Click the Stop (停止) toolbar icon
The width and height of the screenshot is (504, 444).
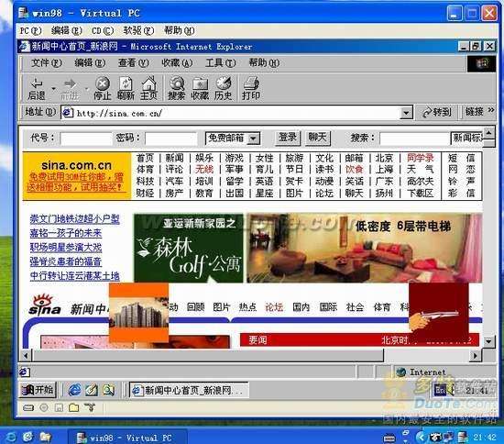click(x=103, y=88)
